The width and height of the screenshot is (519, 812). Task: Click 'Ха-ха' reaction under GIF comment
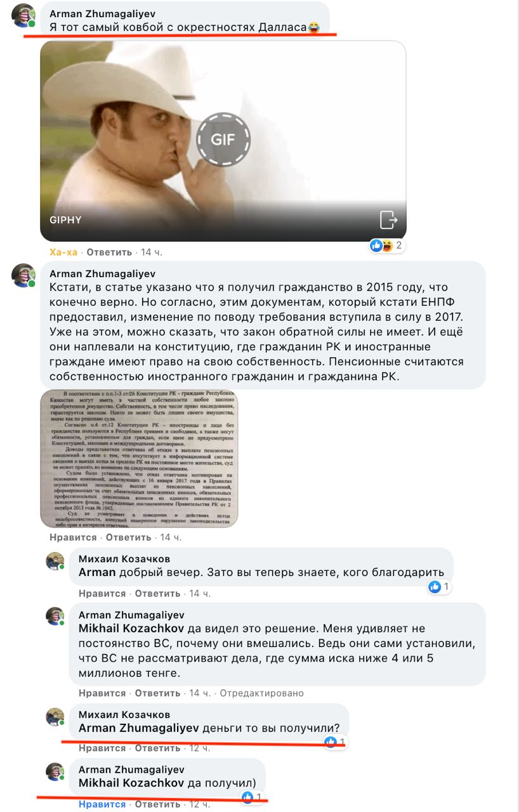pos(63,252)
